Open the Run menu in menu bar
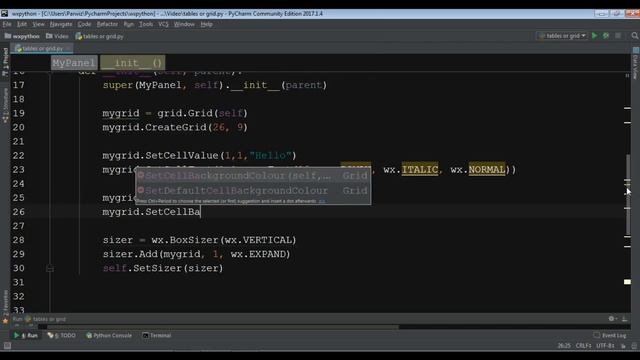 pos(129,24)
